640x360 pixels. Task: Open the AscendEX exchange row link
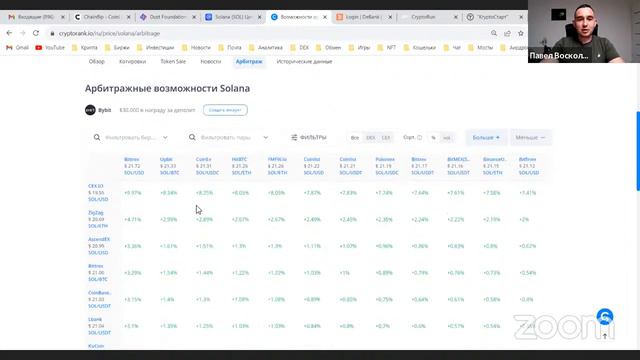pos(99,239)
